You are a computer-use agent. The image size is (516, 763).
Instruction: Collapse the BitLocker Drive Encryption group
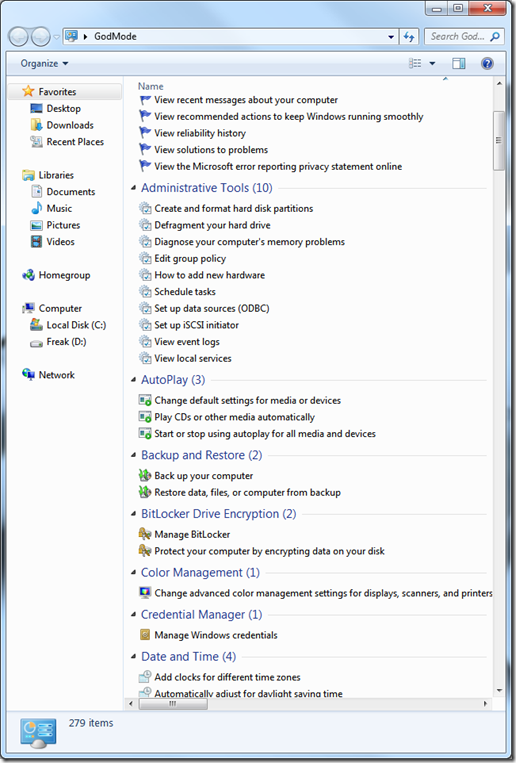tap(133, 514)
